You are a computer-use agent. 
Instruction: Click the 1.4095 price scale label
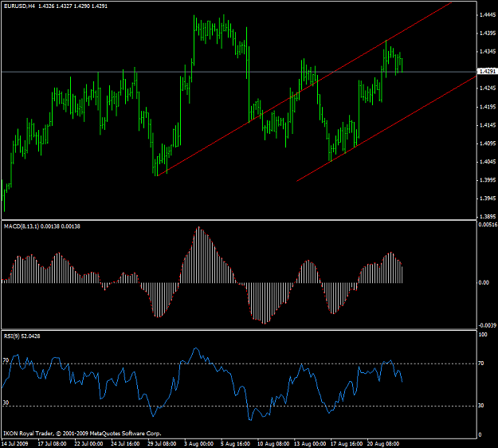pos(488,143)
